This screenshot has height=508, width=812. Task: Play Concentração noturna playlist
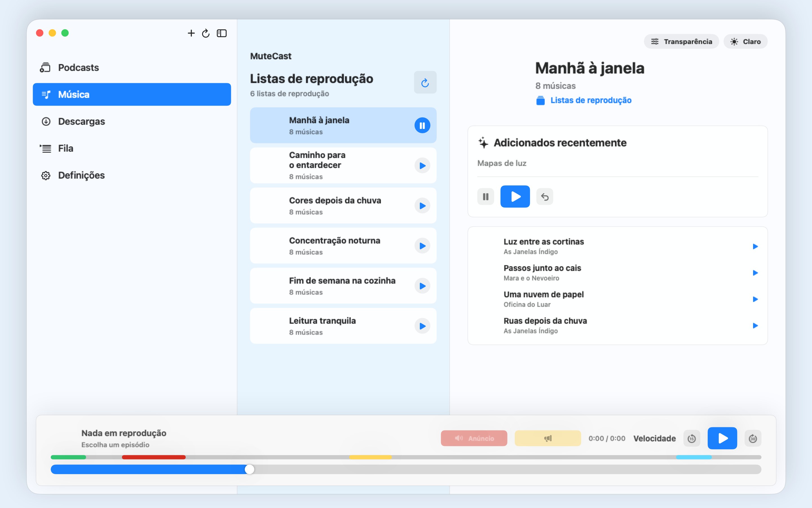pyautogui.click(x=422, y=246)
